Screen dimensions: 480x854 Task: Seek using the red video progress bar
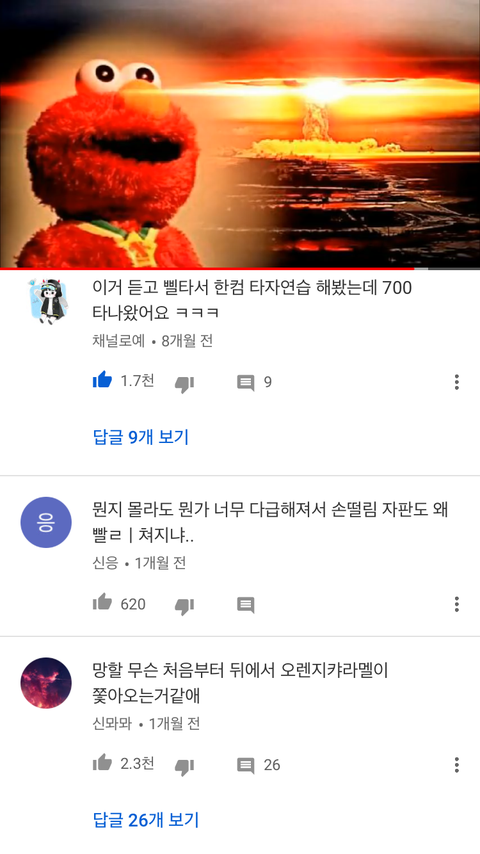tap(240, 269)
